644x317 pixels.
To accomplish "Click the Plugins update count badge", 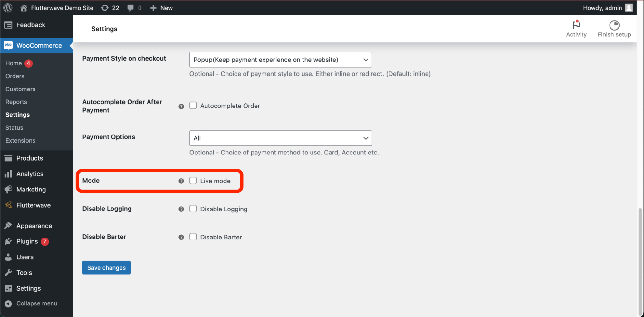I will 45,241.
